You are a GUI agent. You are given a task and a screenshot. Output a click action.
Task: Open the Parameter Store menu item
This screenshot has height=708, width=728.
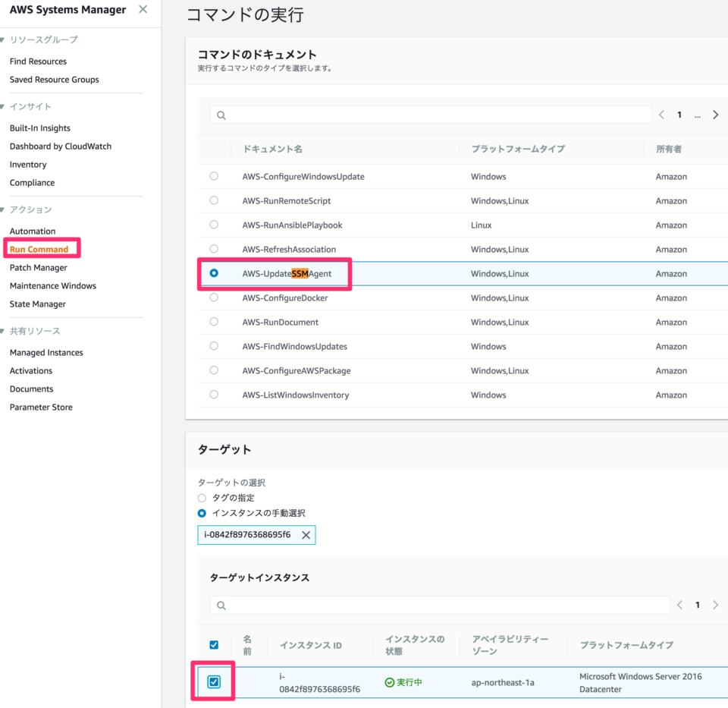coord(40,407)
